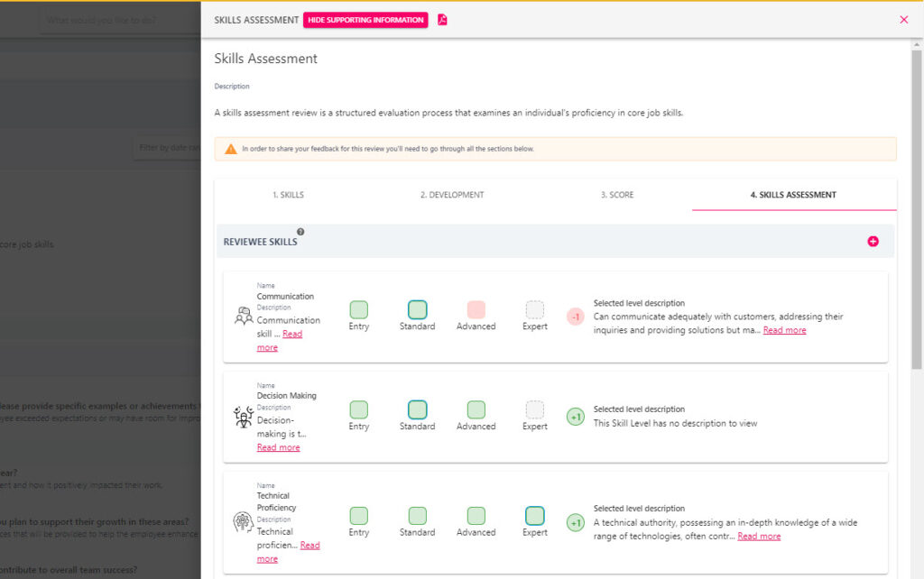The height and width of the screenshot is (579, 924).
Task: Click the Technical Proficiency skill icon
Action: tap(244, 522)
